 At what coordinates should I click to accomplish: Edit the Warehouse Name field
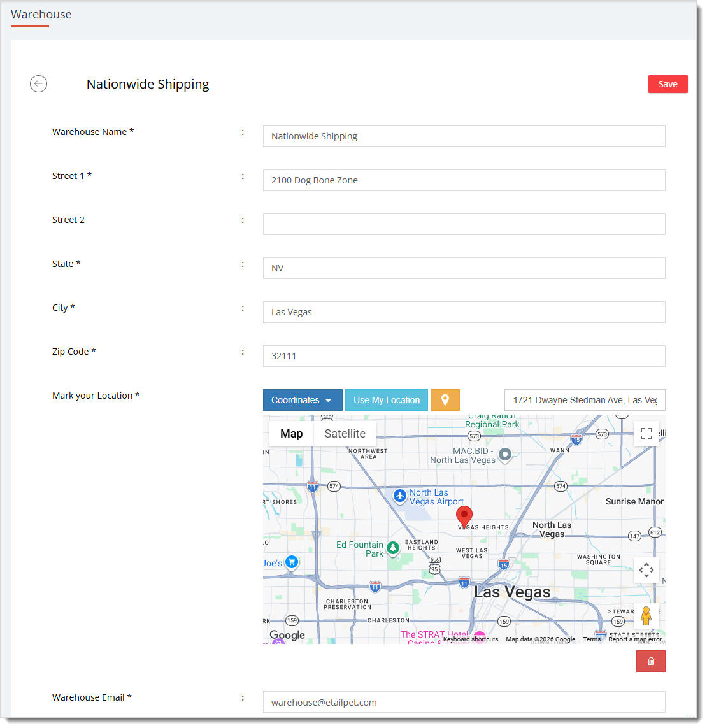(x=464, y=136)
